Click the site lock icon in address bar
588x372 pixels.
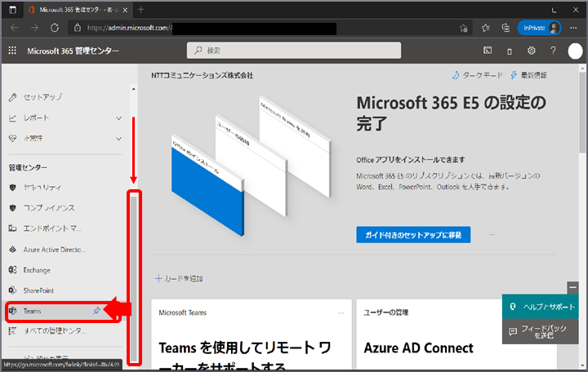click(x=78, y=28)
